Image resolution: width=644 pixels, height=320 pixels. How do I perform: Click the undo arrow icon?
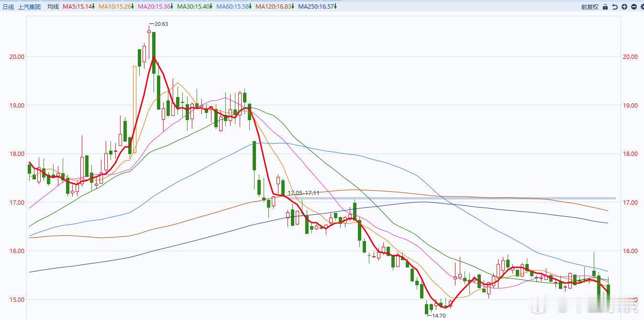pos(615,7)
